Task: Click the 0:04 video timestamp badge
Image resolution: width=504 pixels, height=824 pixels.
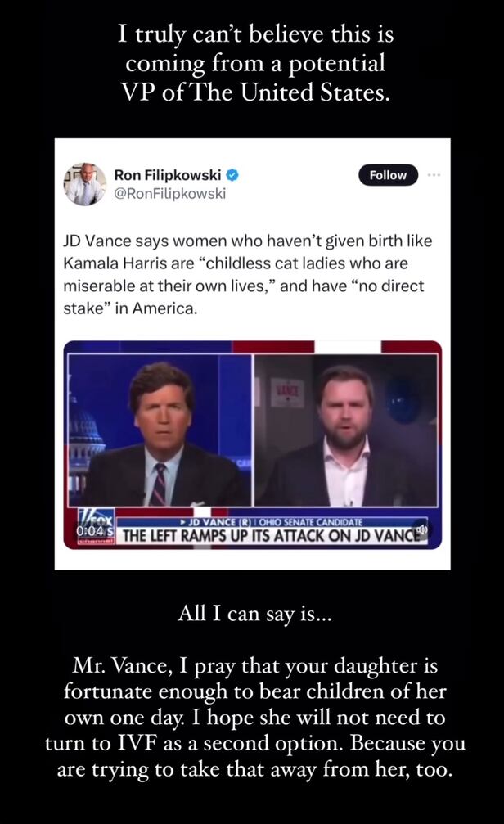Action: pos(95,531)
